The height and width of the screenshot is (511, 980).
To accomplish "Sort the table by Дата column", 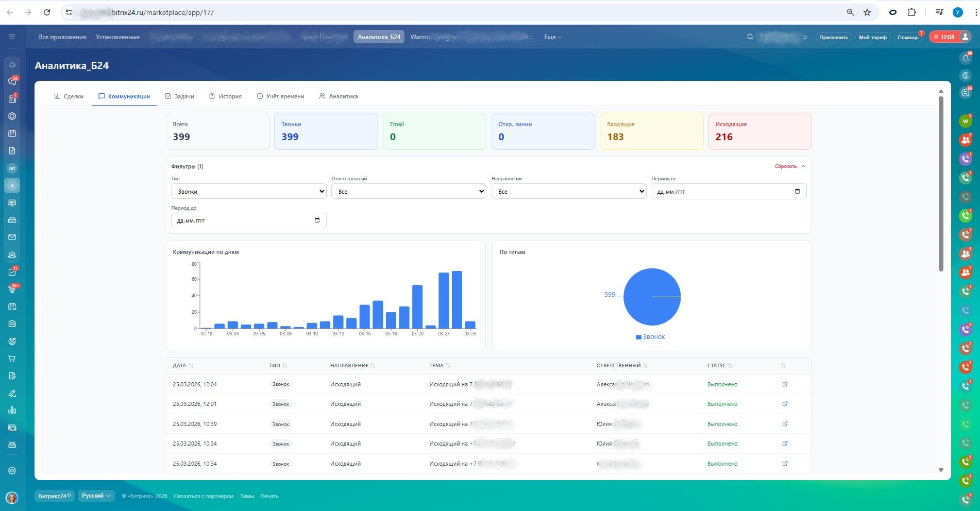I will (x=183, y=366).
